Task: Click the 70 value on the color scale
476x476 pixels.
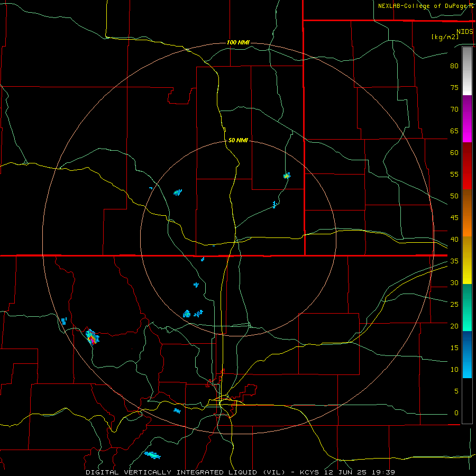Action: [454, 109]
